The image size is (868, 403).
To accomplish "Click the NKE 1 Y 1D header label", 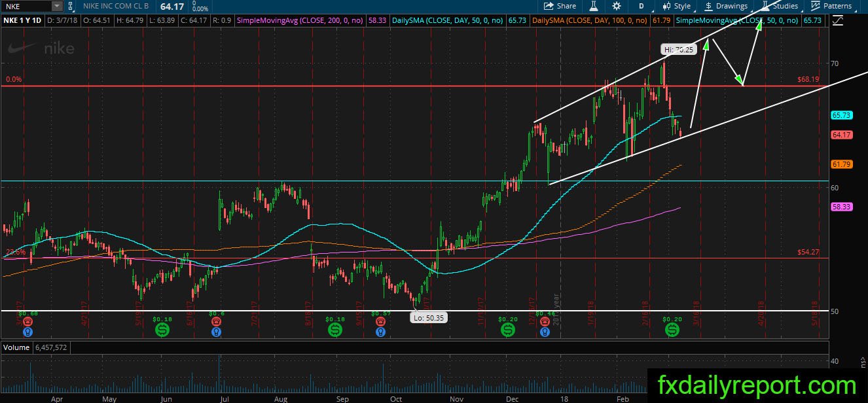I will pos(22,21).
